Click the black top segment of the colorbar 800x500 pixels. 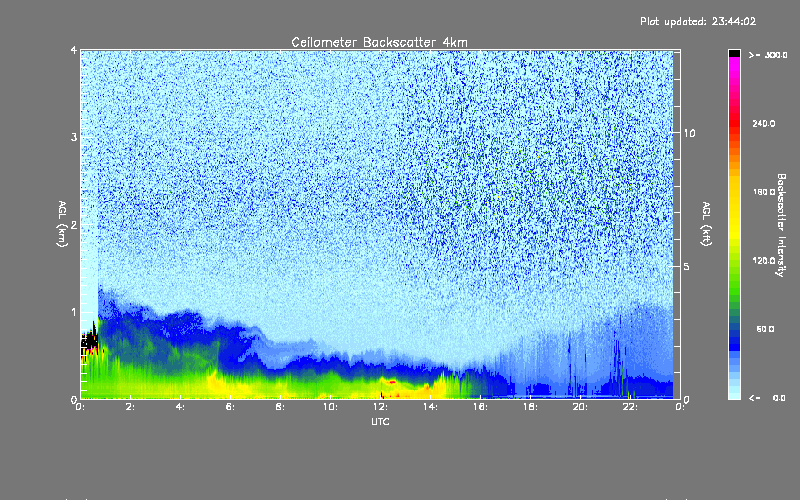(734, 53)
